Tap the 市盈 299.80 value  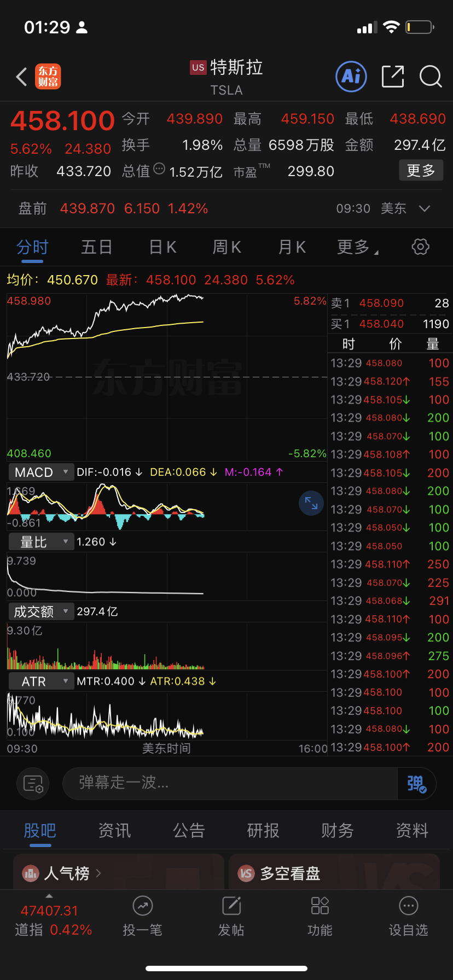[x=311, y=171]
